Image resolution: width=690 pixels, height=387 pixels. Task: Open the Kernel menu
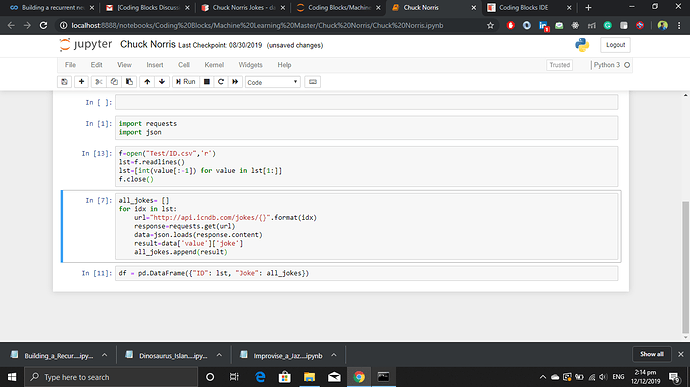pos(214,65)
